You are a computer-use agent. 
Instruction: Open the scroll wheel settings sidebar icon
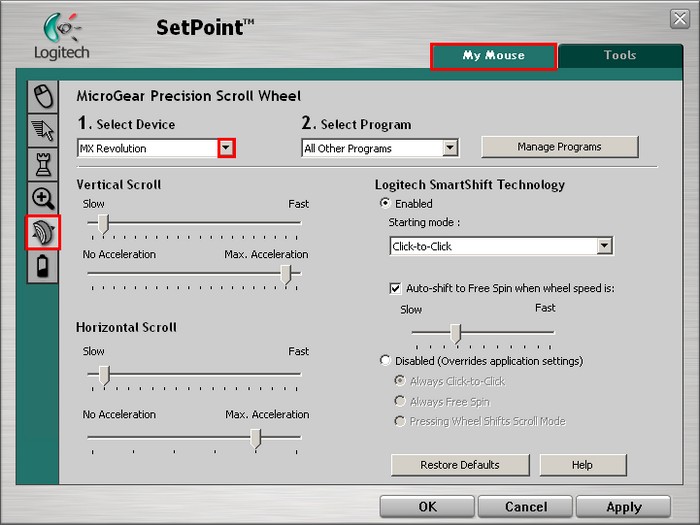click(43, 232)
